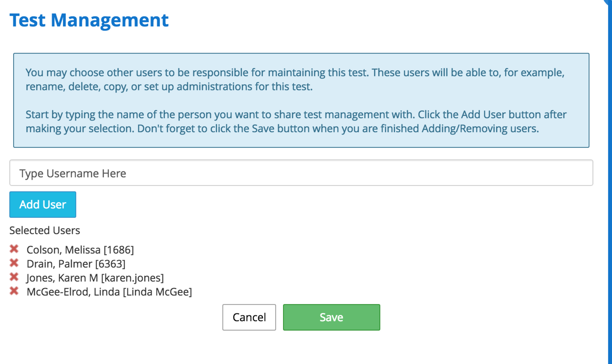Select the Drain, Palmer name text
This screenshot has height=364, width=612.
coord(59,264)
